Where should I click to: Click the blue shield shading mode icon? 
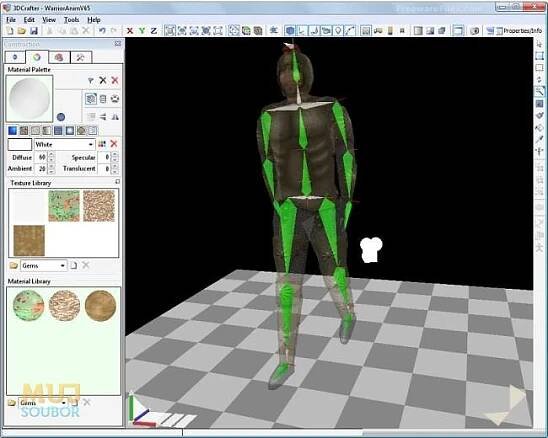pos(290,31)
